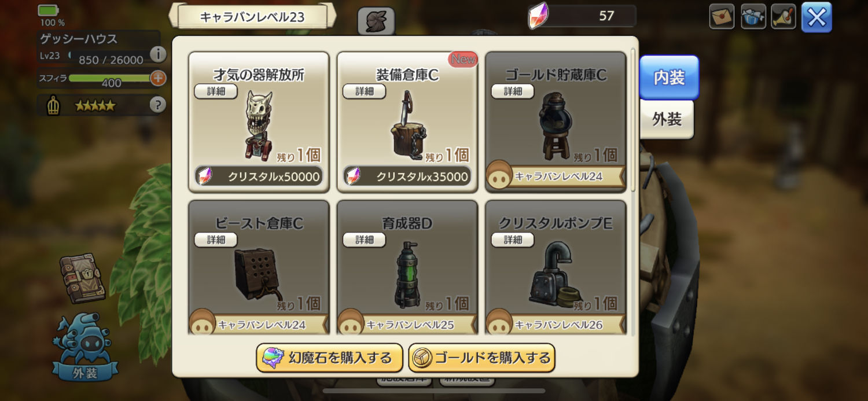Image resolution: width=868 pixels, height=401 pixels.
Task: Open 詳細 for 装備倉庫C
Action: coord(365,91)
